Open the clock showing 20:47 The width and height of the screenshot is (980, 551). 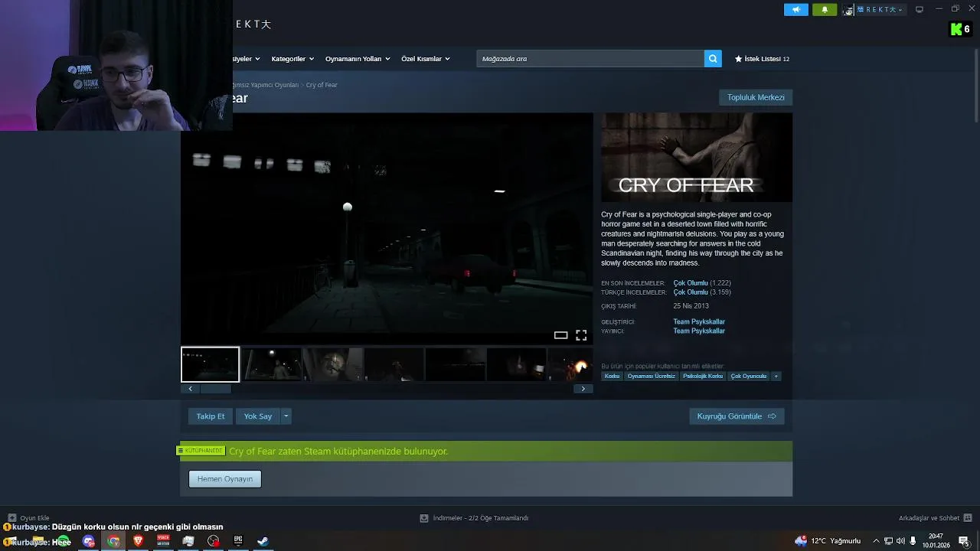coord(936,541)
